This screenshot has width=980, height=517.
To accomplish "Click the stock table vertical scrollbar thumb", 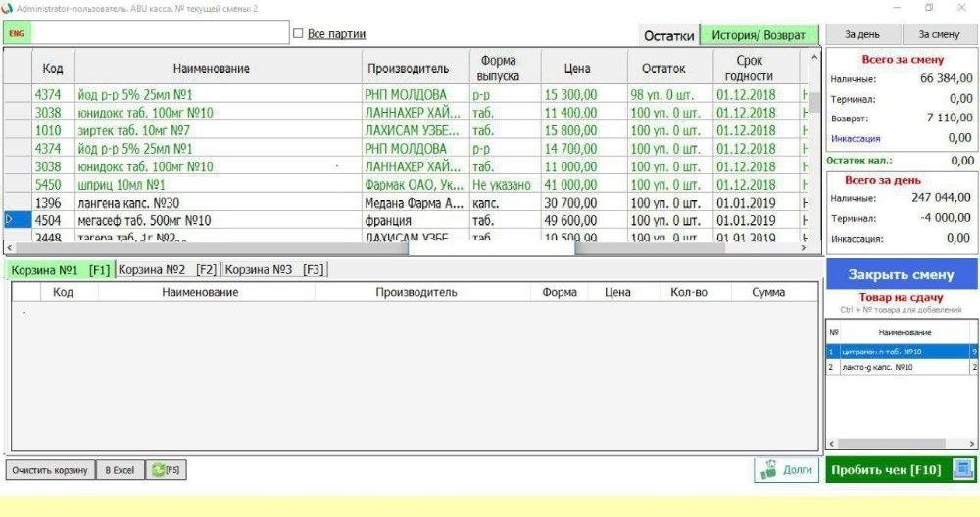I will coord(814,102).
